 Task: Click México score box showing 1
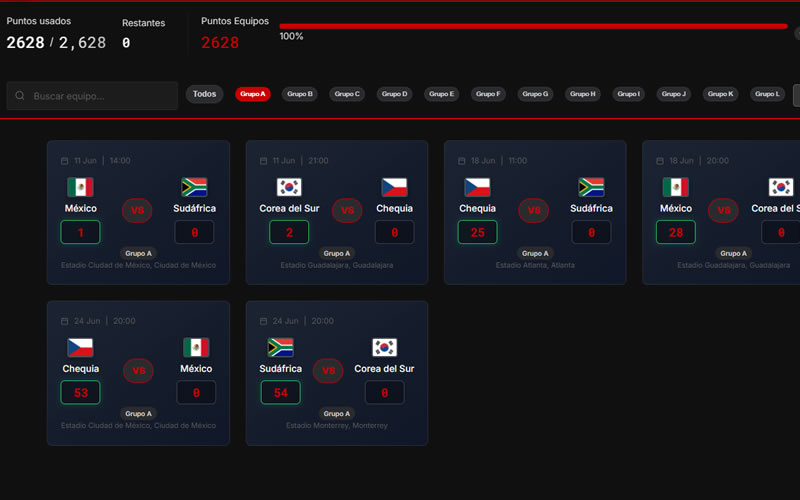[80, 233]
